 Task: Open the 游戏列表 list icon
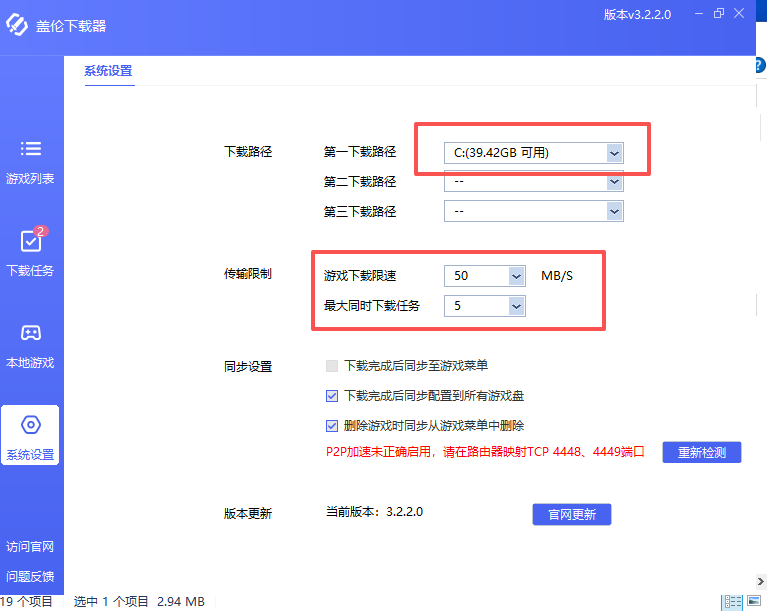[x=30, y=148]
